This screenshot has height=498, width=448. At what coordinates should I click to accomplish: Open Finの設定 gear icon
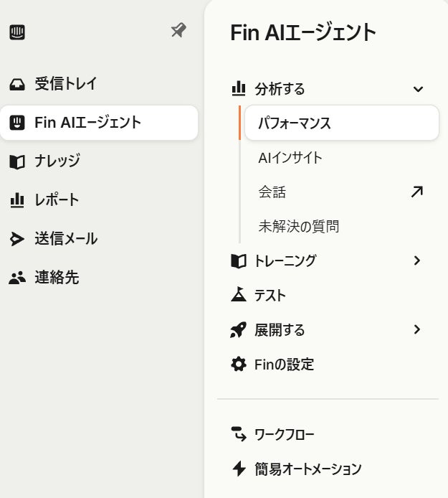point(238,365)
